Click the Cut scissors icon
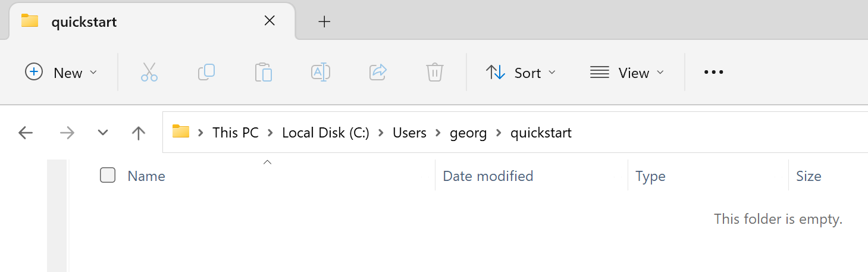 149,73
